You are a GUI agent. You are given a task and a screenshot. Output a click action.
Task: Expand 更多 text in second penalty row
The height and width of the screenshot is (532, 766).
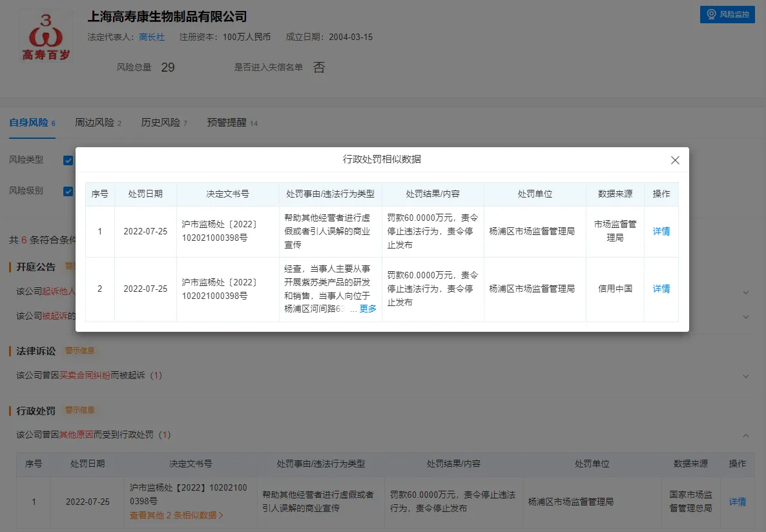tap(367, 309)
